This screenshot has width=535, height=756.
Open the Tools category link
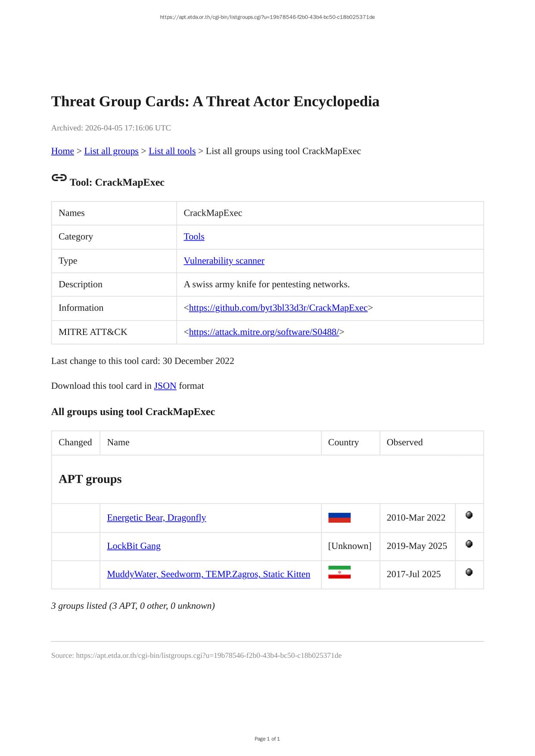(194, 237)
